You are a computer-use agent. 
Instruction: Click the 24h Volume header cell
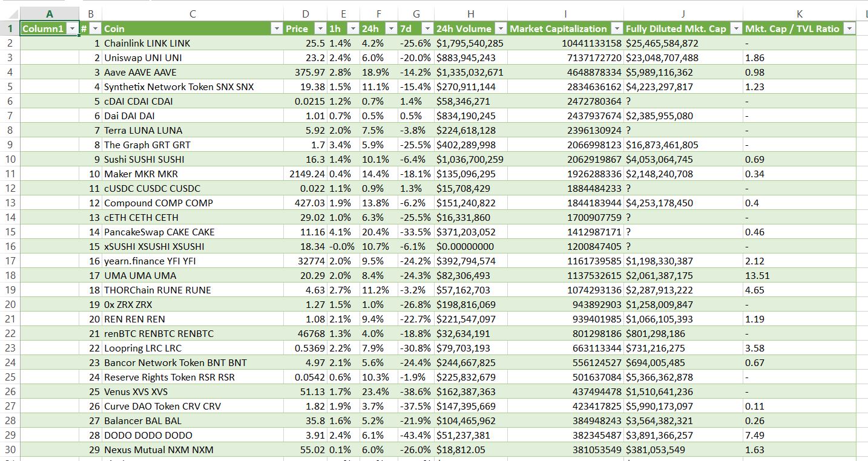[x=471, y=28]
